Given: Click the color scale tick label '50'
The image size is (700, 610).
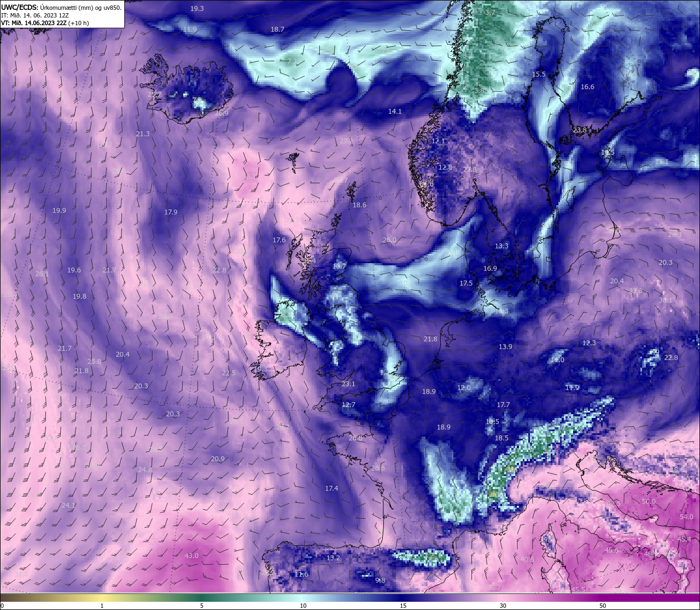Looking at the screenshot, I should 603,606.
